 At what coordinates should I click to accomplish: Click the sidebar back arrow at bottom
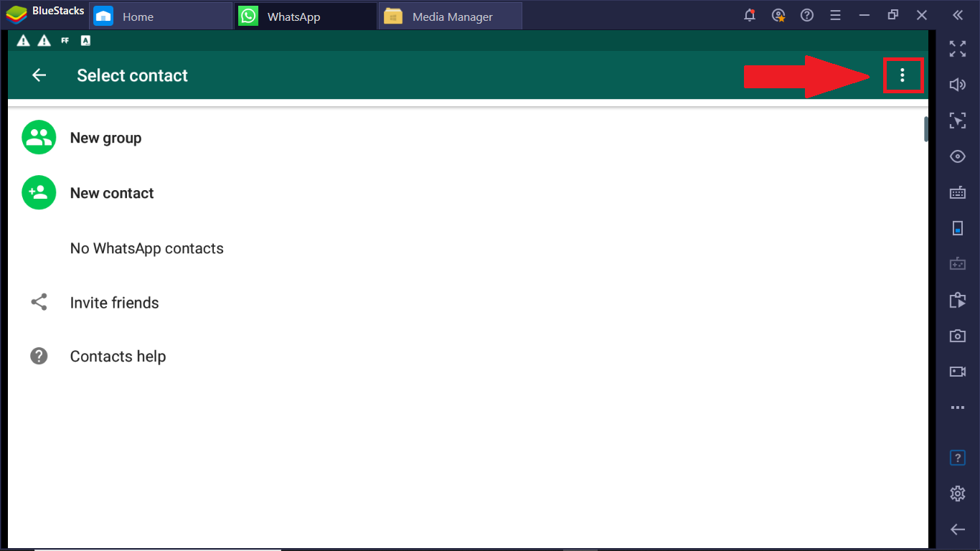click(958, 529)
